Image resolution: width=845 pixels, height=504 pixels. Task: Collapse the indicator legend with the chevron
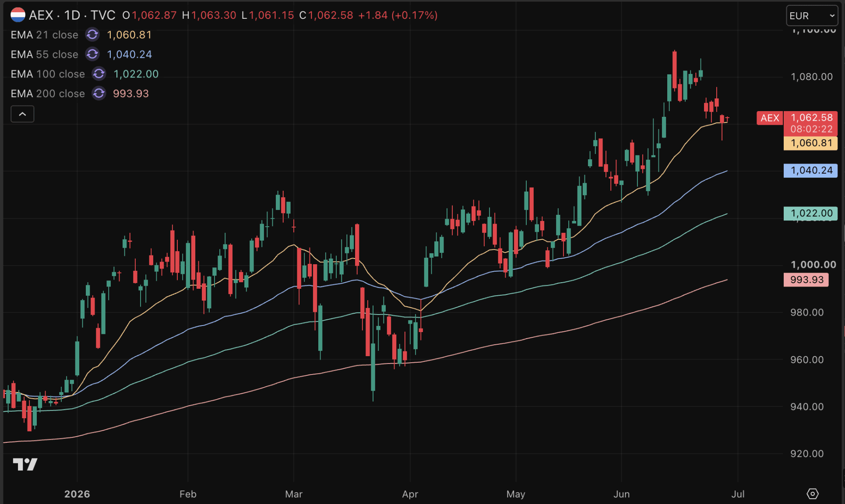(22, 114)
